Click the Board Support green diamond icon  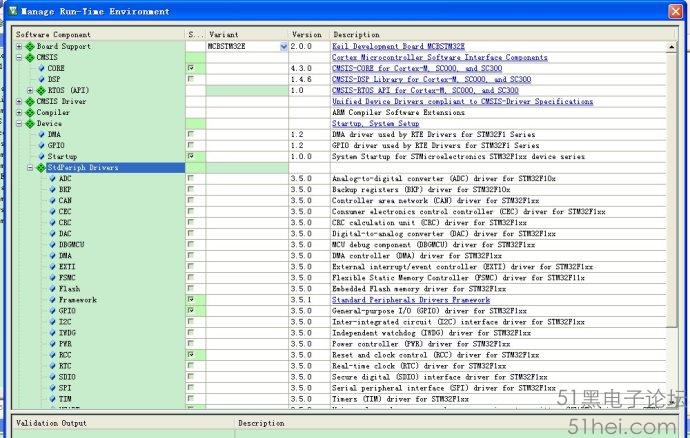pyautogui.click(x=30, y=46)
